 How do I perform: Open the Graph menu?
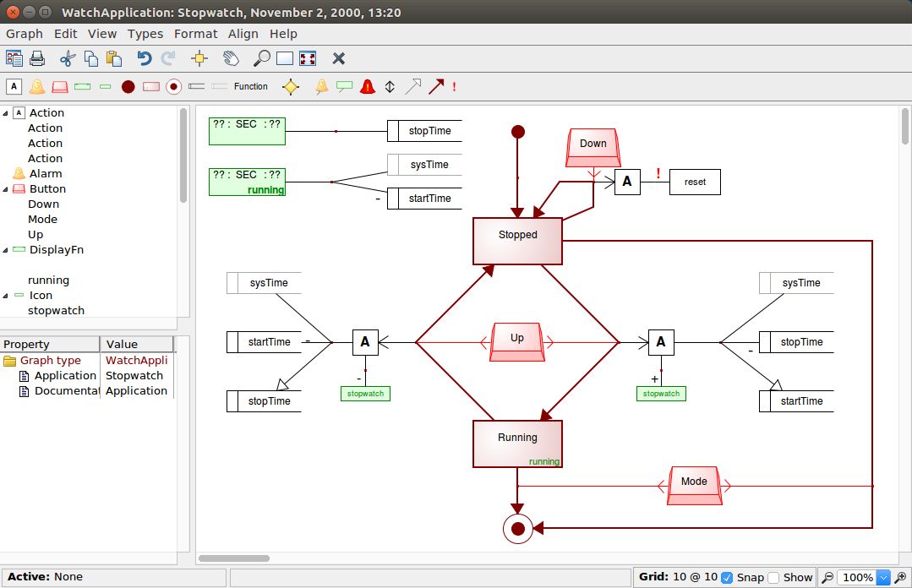pyautogui.click(x=25, y=34)
